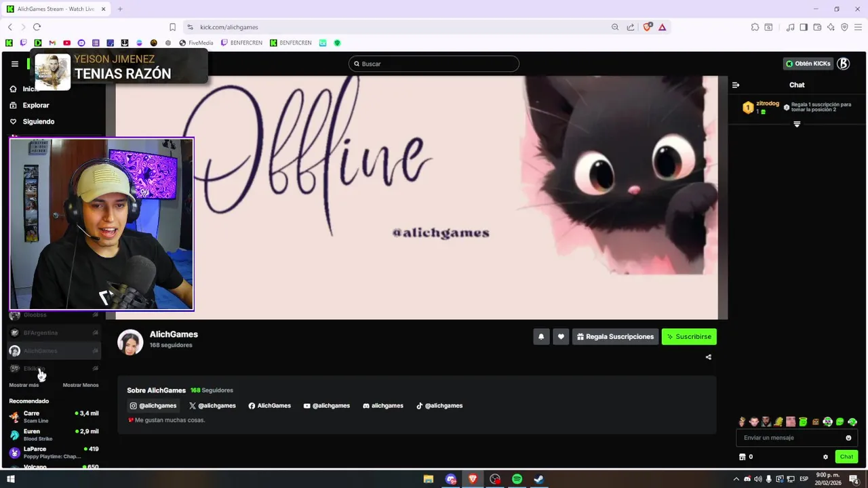Open the user profile avatar menu

[843, 64]
